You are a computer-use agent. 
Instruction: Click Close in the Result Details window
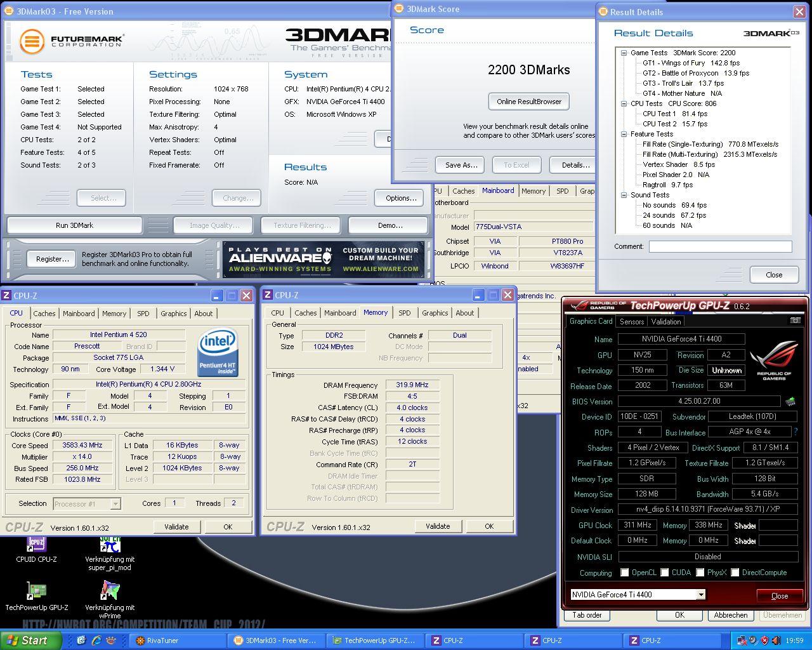tap(774, 275)
